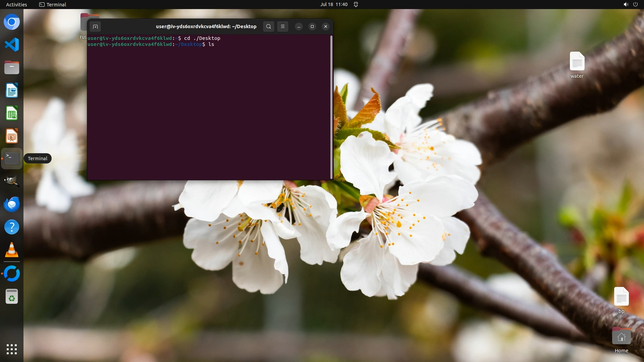Open the clock and calendar menu
Image resolution: width=644 pixels, height=362 pixels.
(334, 4)
